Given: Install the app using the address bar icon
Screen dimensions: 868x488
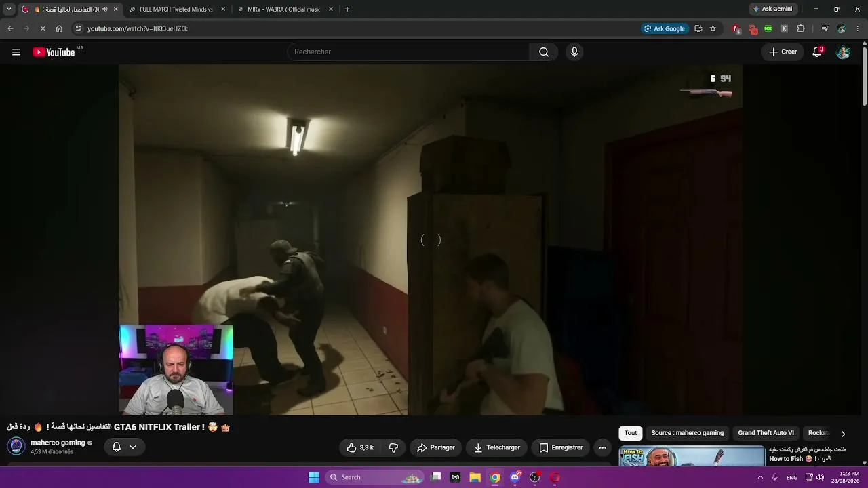Looking at the screenshot, I should coord(698,28).
